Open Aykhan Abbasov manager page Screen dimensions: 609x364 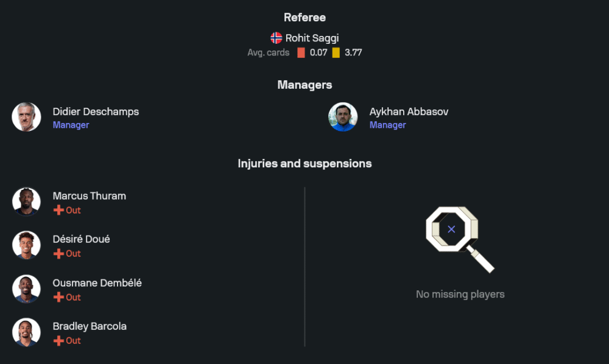point(409,112)
